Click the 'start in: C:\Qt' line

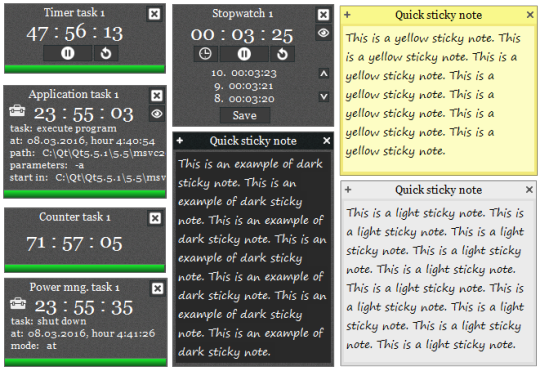[x=88, y=178]
